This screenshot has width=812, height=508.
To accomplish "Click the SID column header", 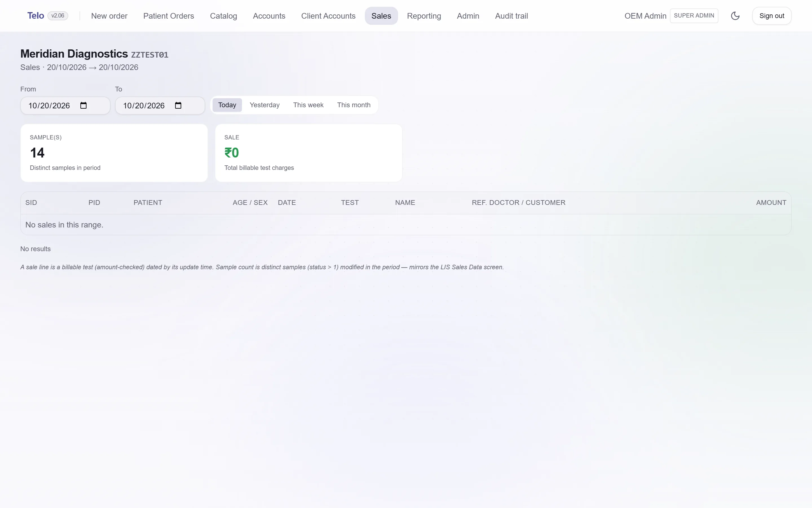I will pos(31,203).
